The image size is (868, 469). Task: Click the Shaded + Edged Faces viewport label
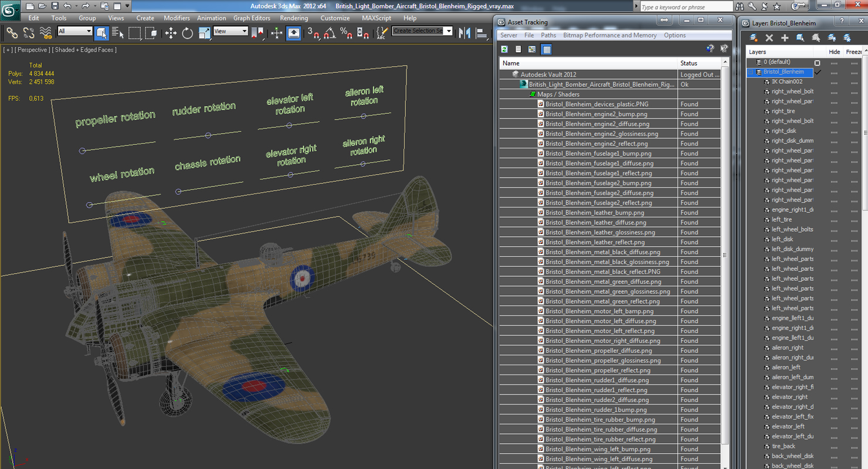click(x=85, y=50)
